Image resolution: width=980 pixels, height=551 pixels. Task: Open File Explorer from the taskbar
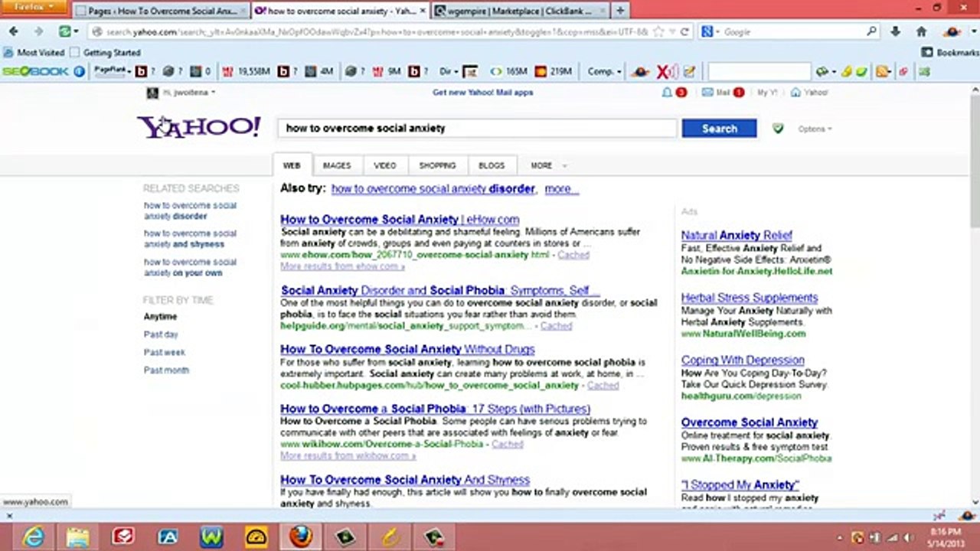[x=77, y=537]
